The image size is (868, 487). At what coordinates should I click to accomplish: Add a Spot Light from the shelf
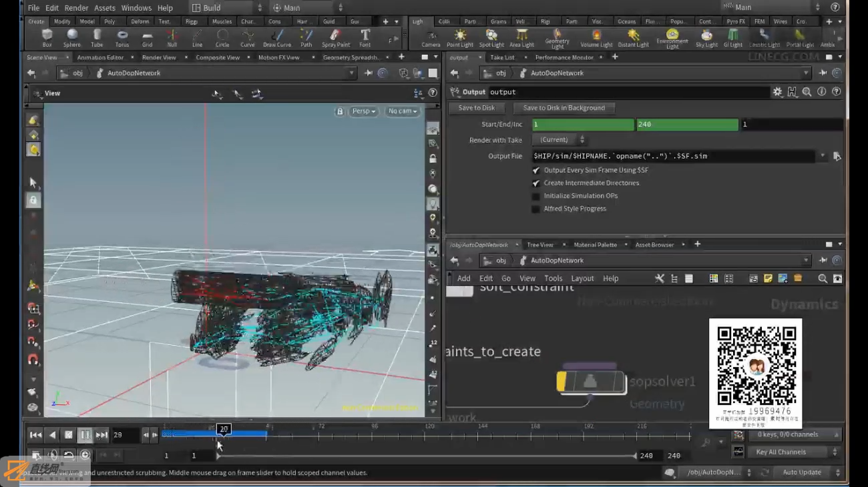pos(491,39)
